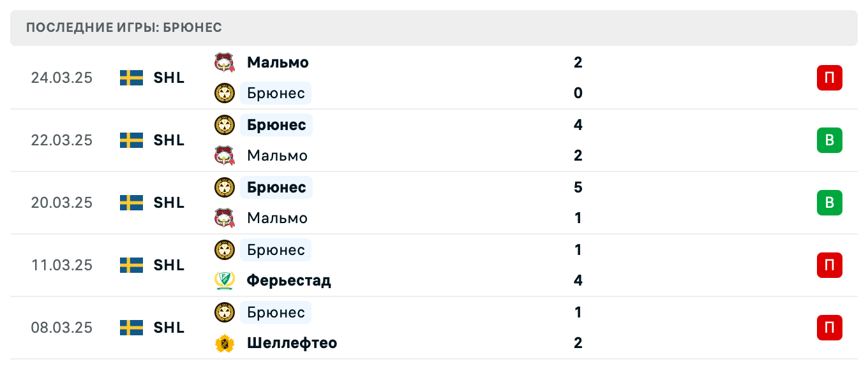Click red loss badge for 08.03.25 match
The image size is (868, 371).
click(x=829, y=328)
